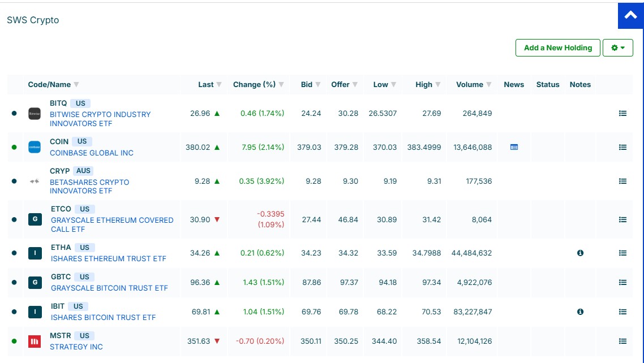View the notes info icon for IBIT
644x363 pixels.
point(580,312)
